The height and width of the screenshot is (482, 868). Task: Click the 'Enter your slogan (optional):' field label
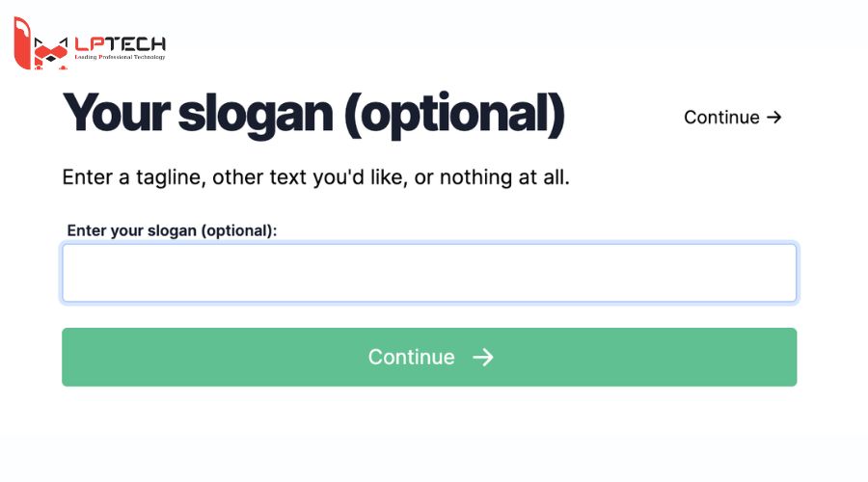[172, 230]
